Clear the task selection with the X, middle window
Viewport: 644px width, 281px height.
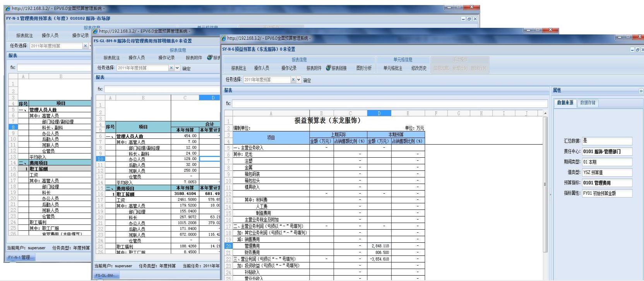pyautogui.click(x=171, y=68)
